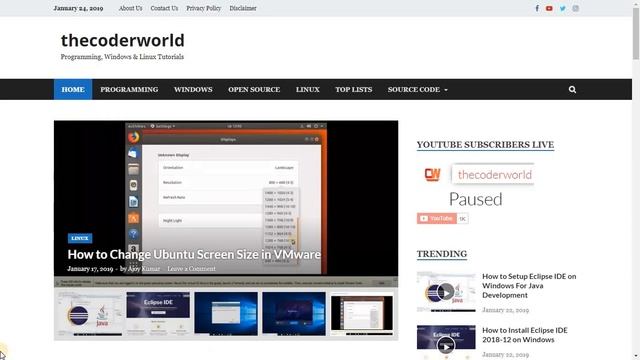Open the Linux menu item

(x=308, y=89)
